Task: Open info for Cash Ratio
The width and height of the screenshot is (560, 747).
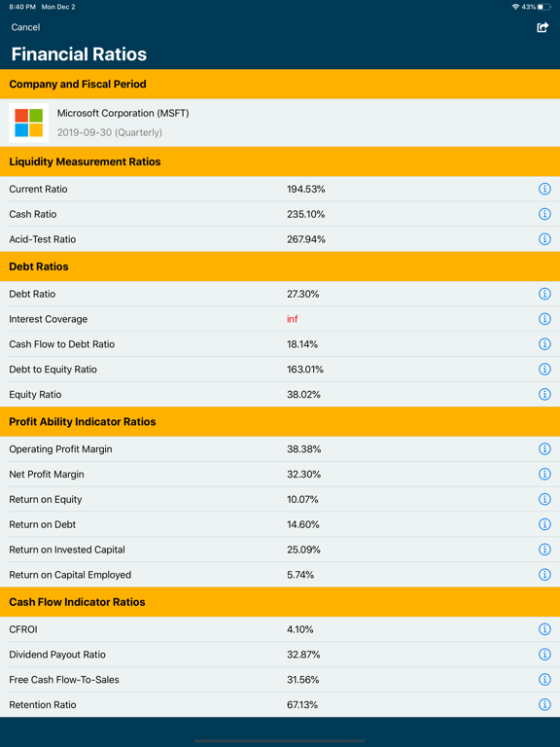Action: [544, 214]
